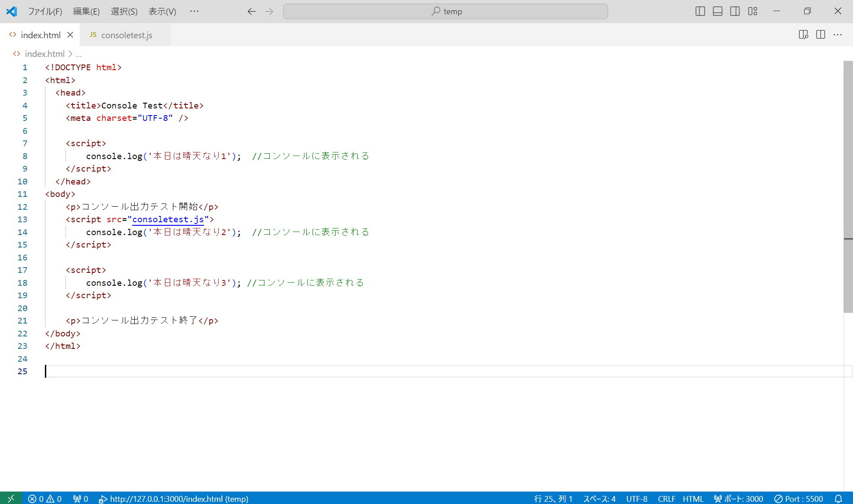This screenshot has height=504, width=853.
Task: Open the preview to the side icon
Action: coord(803,35)
